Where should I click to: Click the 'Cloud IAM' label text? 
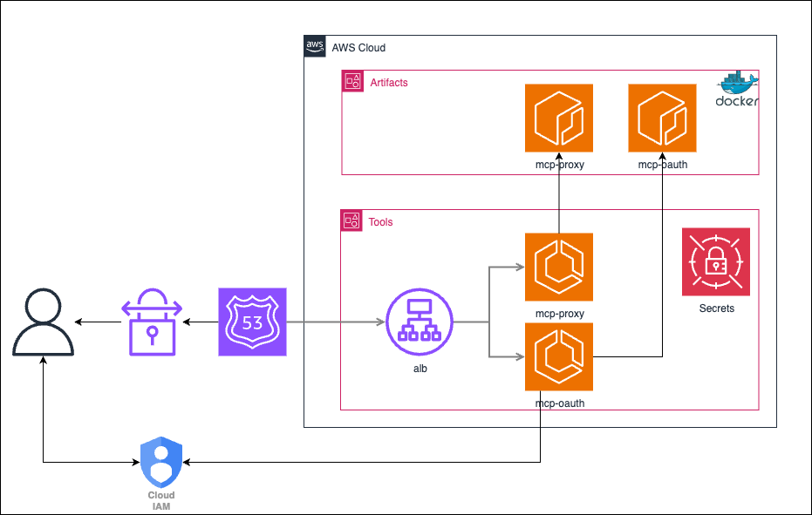click(x=161, y=500)
